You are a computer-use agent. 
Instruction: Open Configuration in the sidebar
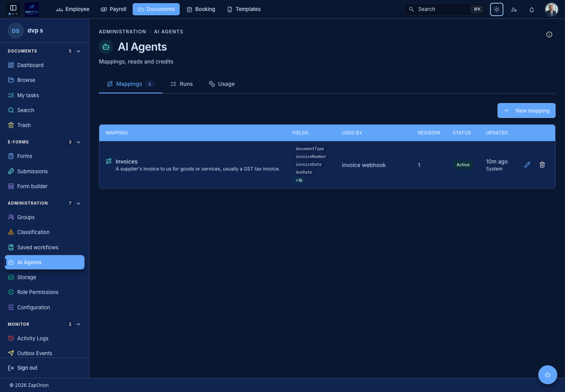44,307
